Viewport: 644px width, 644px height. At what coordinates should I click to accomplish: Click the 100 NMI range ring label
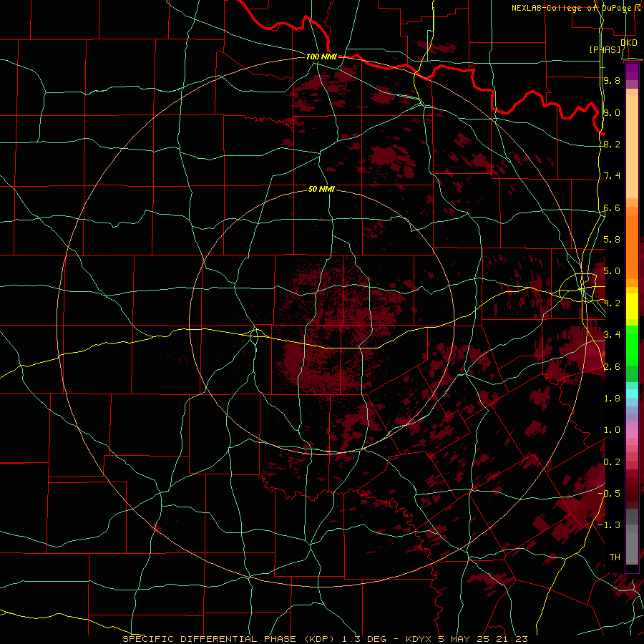click(x=321, y=57)
